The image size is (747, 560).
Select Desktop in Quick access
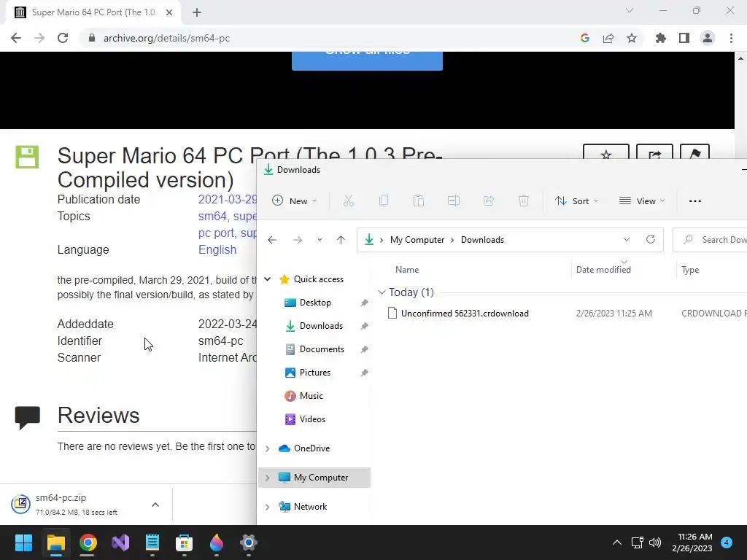(x=314, y=303)
